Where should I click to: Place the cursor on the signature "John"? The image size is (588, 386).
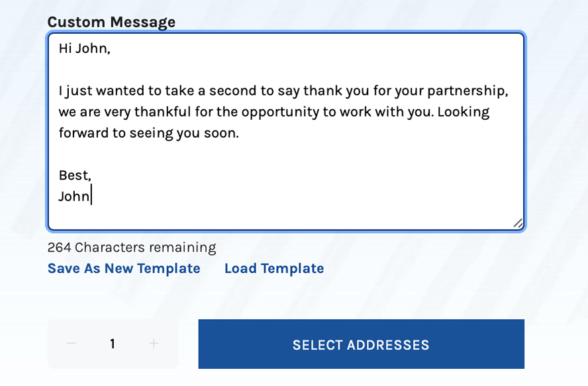point(74,196)
